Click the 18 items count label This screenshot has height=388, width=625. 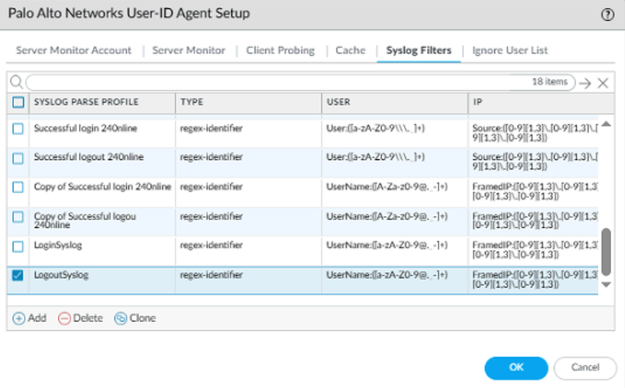point(550,82)
